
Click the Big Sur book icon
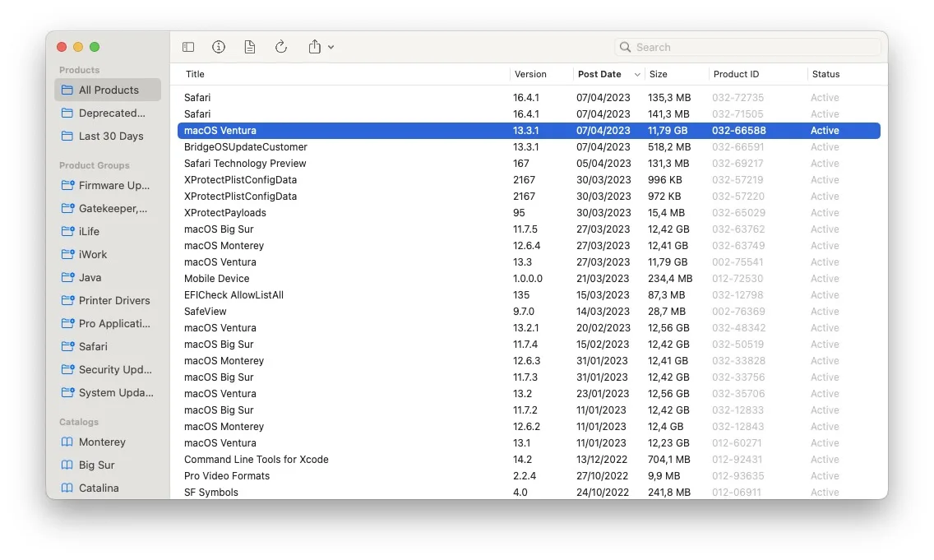67,465
